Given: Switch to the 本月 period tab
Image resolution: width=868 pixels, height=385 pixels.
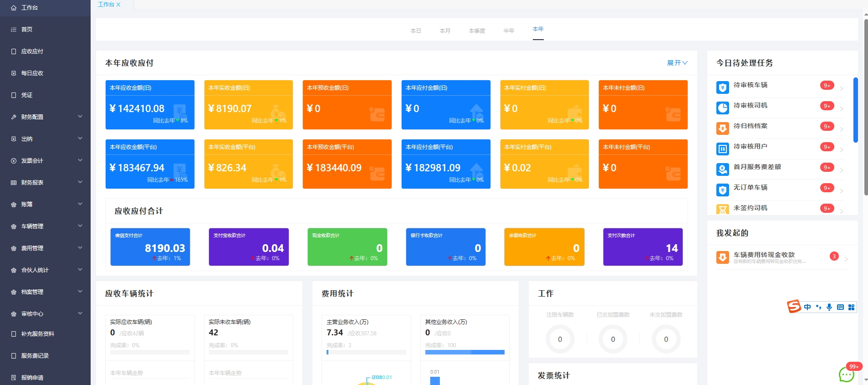Looking at the screenshot, I should click(x=445, y=31).
